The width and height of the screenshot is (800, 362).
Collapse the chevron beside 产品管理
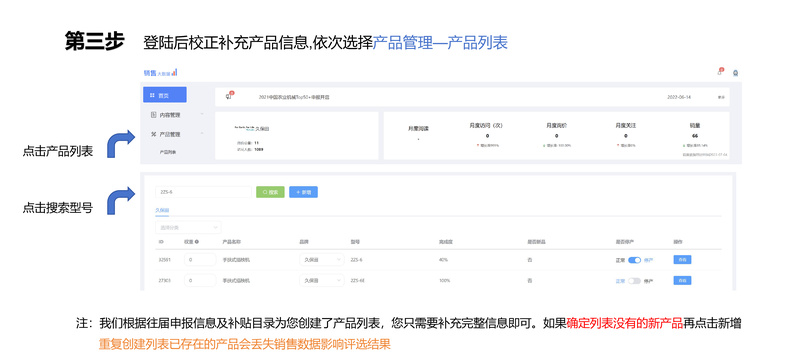tap(203, 134)
